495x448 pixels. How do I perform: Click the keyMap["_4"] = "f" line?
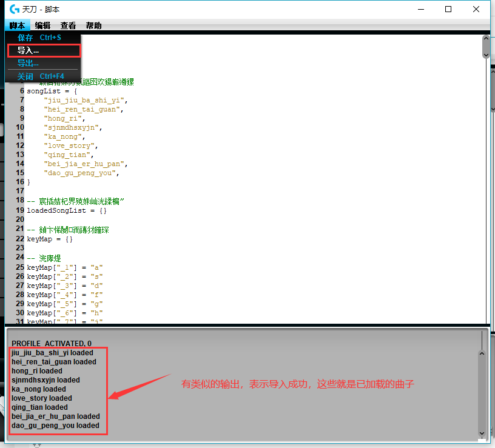(x=65, y=295)
